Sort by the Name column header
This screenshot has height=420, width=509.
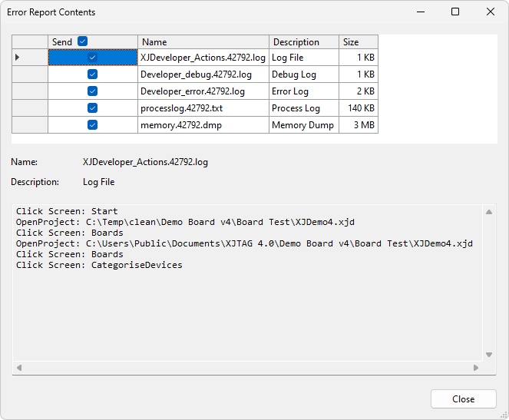203,42
